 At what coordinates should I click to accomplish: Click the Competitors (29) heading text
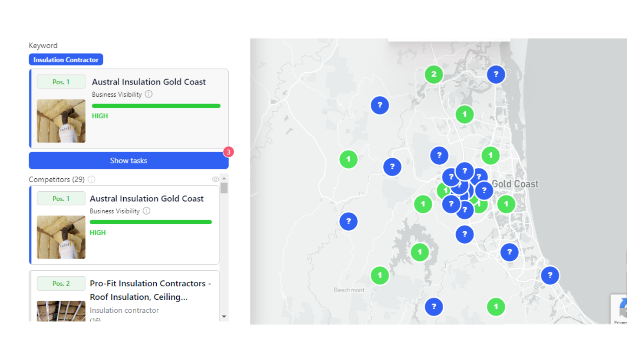point(57,180)
